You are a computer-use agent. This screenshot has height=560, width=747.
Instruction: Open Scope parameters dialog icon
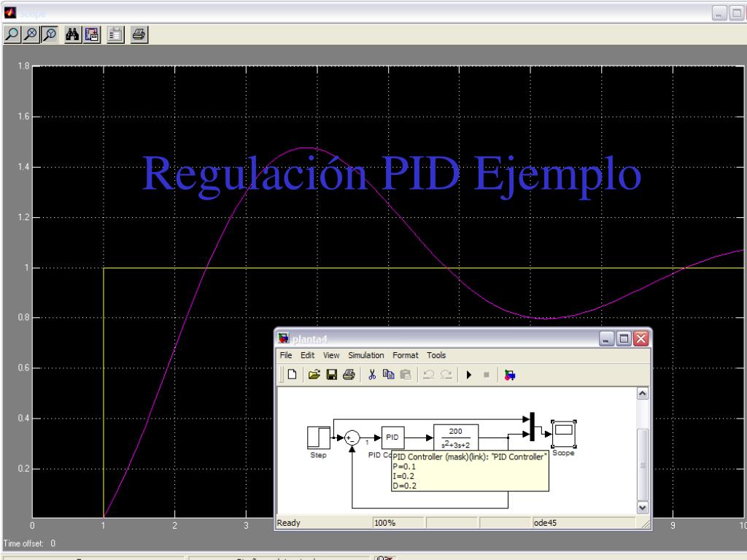coord(115,34)
